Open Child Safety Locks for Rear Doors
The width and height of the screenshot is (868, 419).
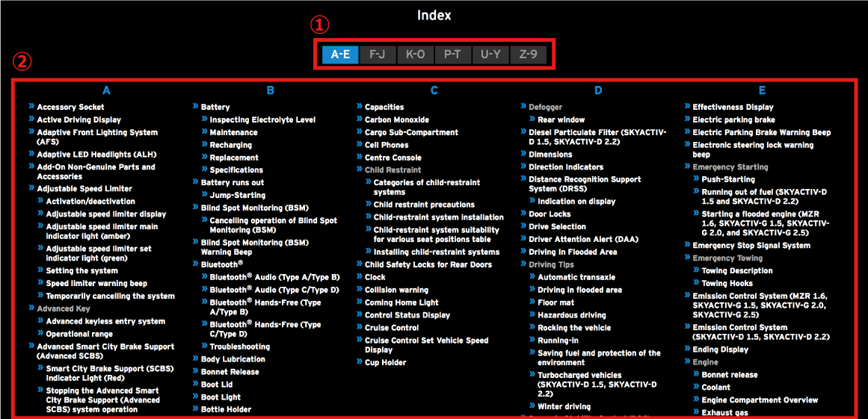coord(428,265)
